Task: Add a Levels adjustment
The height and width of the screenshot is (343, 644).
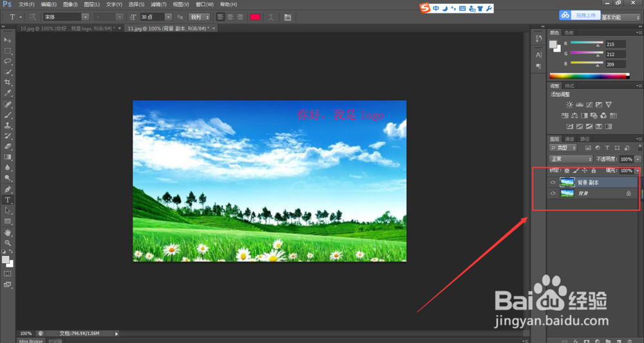Action: (580, 104)
